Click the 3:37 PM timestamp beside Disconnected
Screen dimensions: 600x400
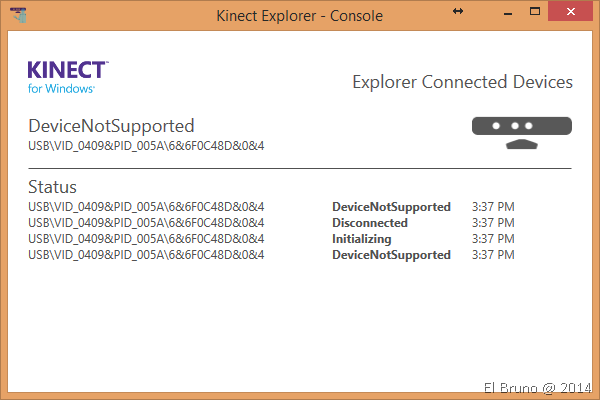pyautogui.click(x=494, y=223)
